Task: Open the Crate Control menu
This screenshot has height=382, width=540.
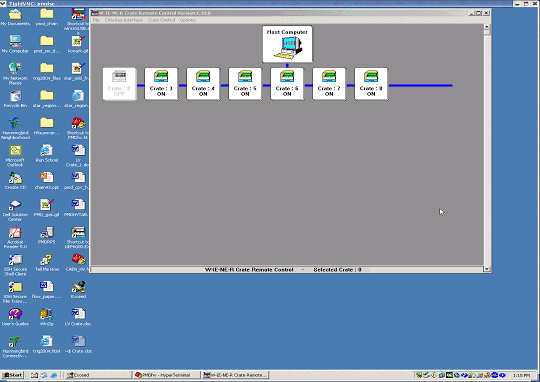Action: pos(162,20)
